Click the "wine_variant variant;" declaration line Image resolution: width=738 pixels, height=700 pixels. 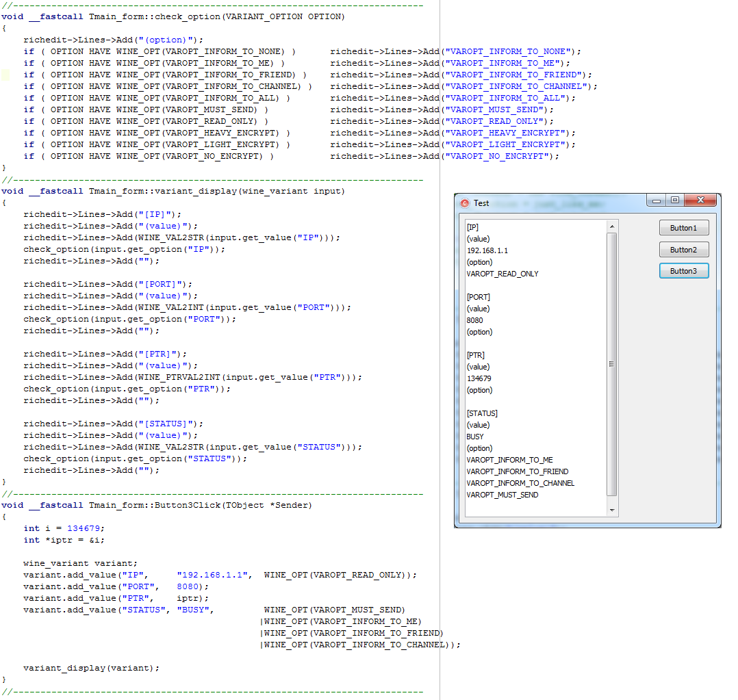tap(81, 563)
